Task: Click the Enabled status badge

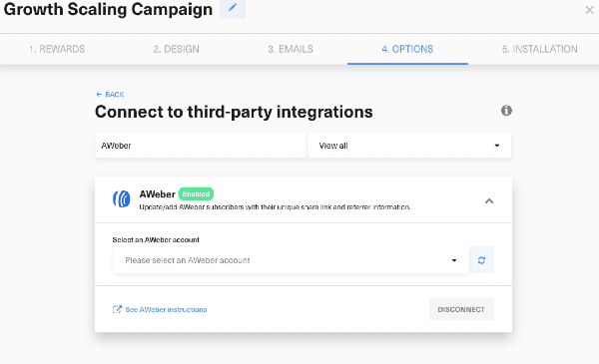Action: [x=196, y=193]
